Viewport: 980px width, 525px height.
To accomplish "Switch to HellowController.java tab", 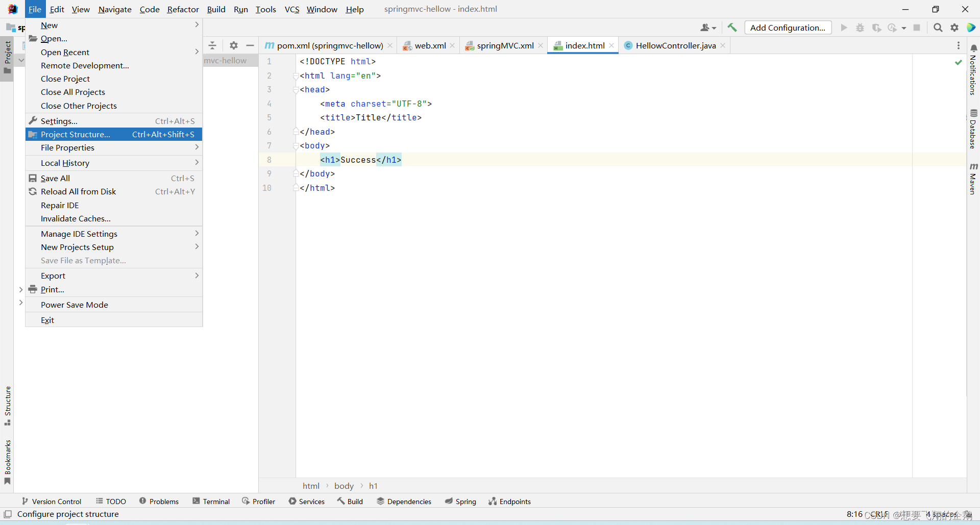I will [675, 45].
